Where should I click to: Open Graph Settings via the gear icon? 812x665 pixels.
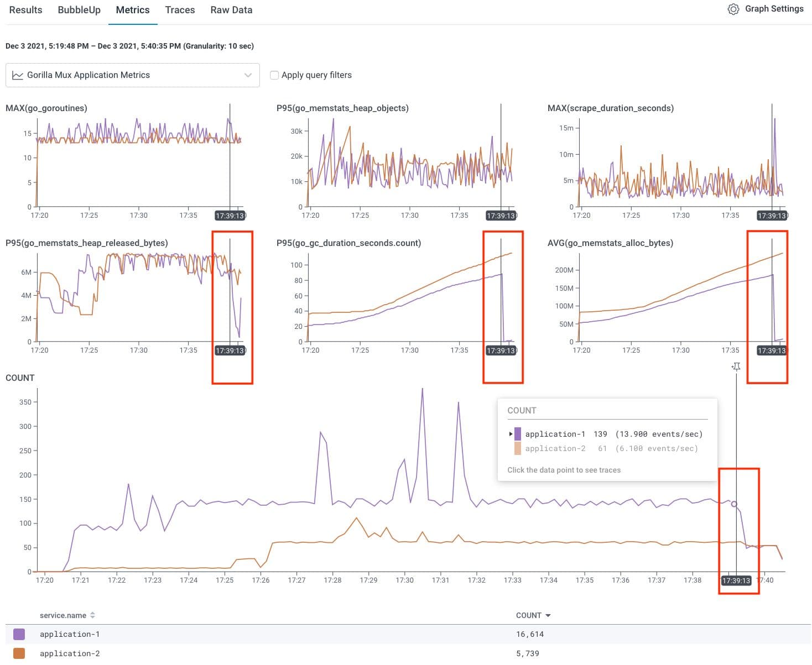(734, 9)
